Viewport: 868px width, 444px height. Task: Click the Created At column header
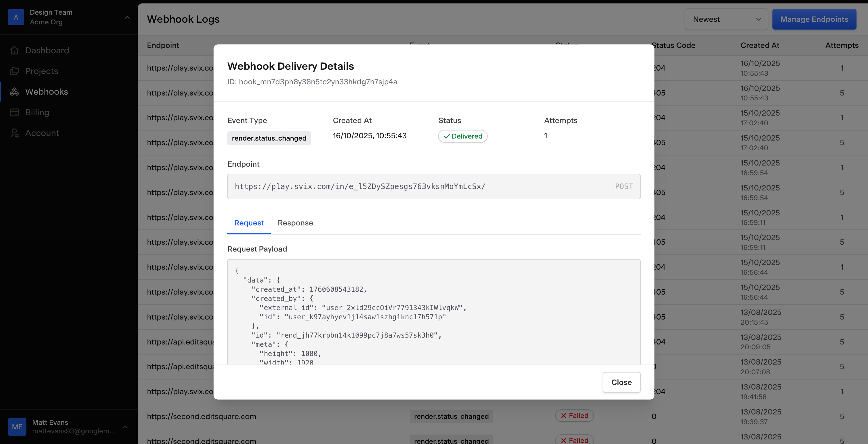[x=759, y=45]
